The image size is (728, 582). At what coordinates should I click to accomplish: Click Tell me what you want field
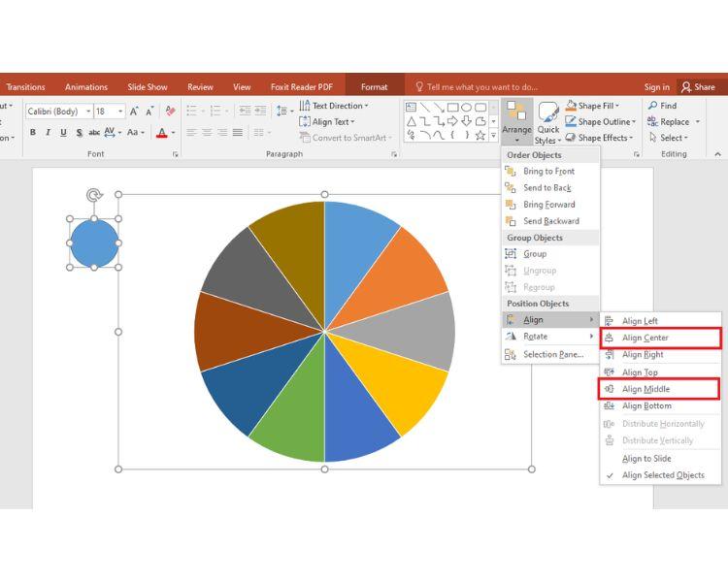pyautogui.click(x=481, y=86)
